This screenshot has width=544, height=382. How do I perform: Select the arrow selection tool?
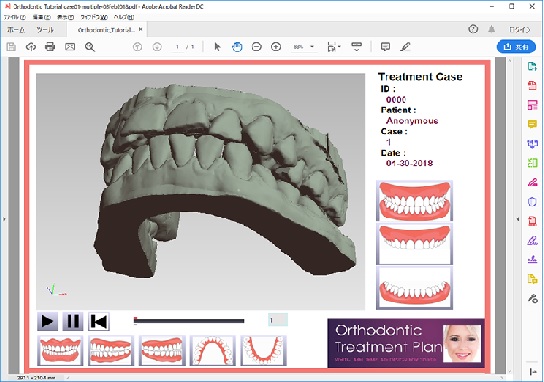(x=217, y=46)
